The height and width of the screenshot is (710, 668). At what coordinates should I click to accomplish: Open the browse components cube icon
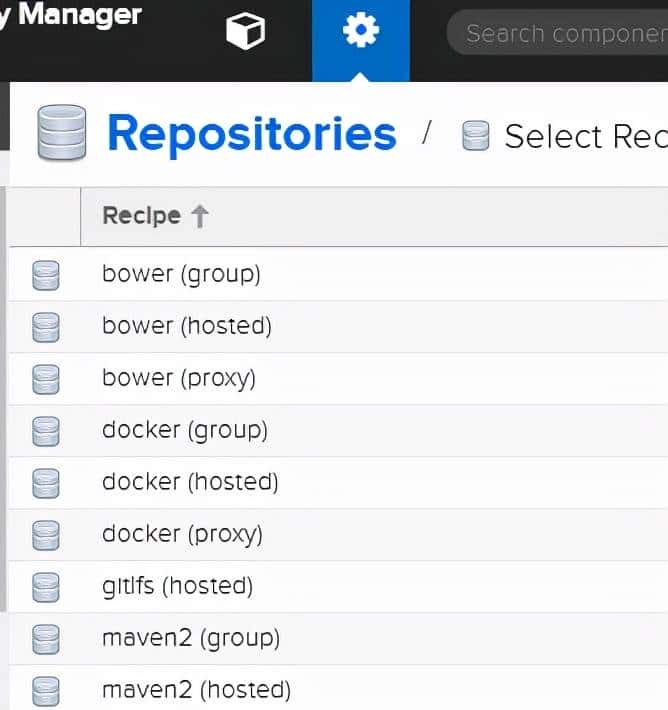tap(245, 32)
